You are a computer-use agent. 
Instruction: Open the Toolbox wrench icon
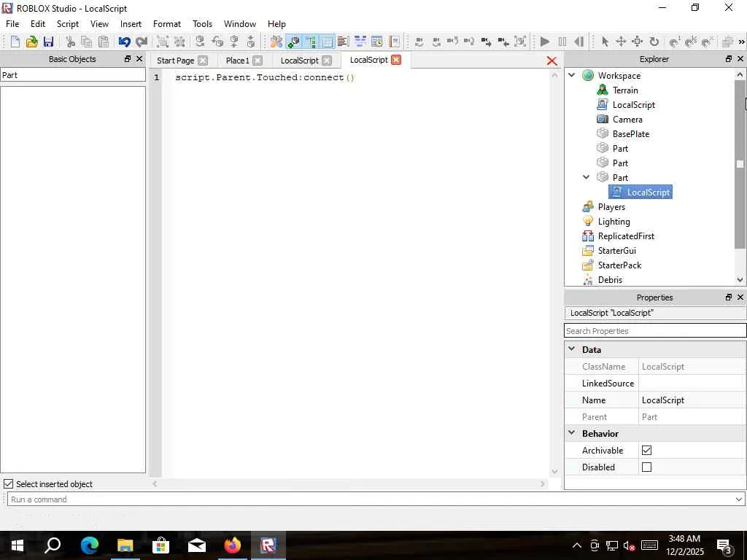[276, 42]
